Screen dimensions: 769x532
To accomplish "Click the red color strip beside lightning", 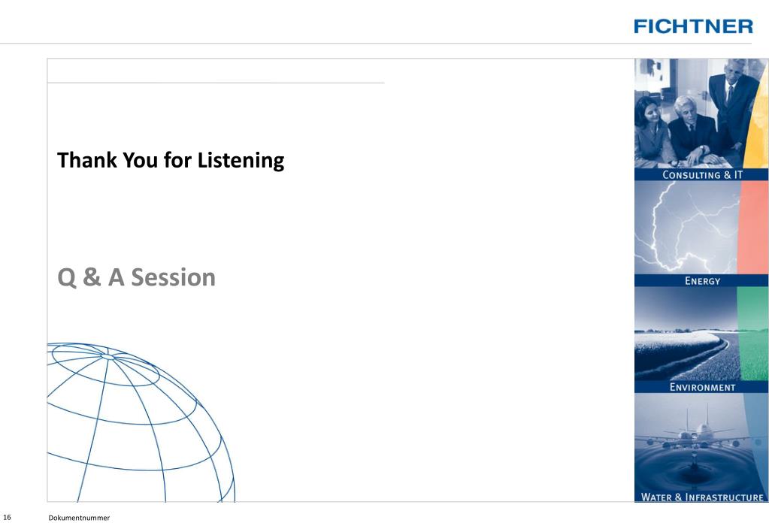I will (753, 228).
